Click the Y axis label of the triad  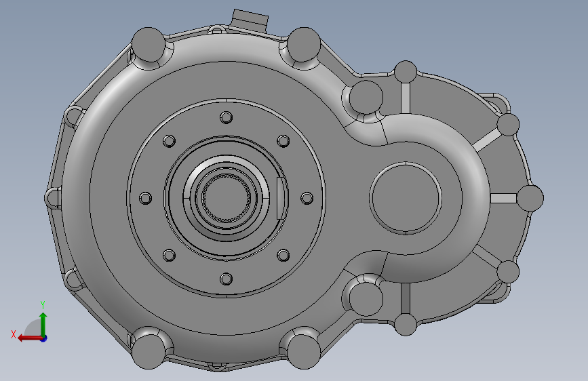(x=43, y=305)
